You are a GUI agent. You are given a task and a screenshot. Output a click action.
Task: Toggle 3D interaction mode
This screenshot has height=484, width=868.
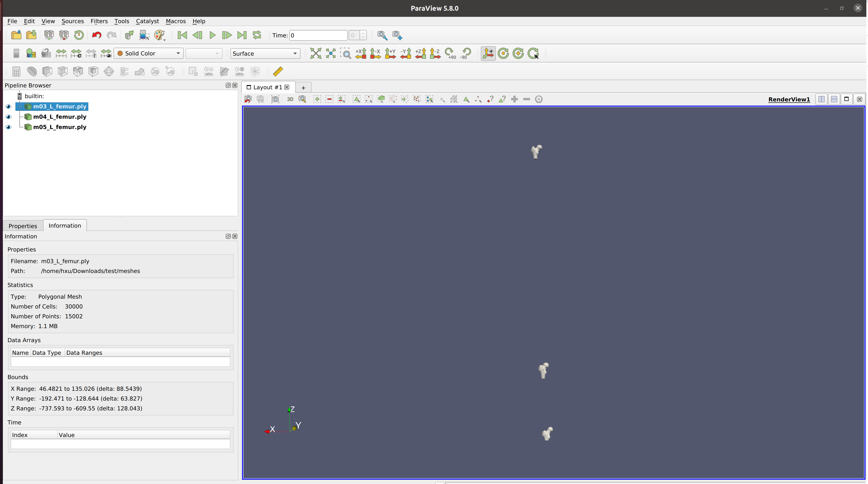[x=290, y=99]
